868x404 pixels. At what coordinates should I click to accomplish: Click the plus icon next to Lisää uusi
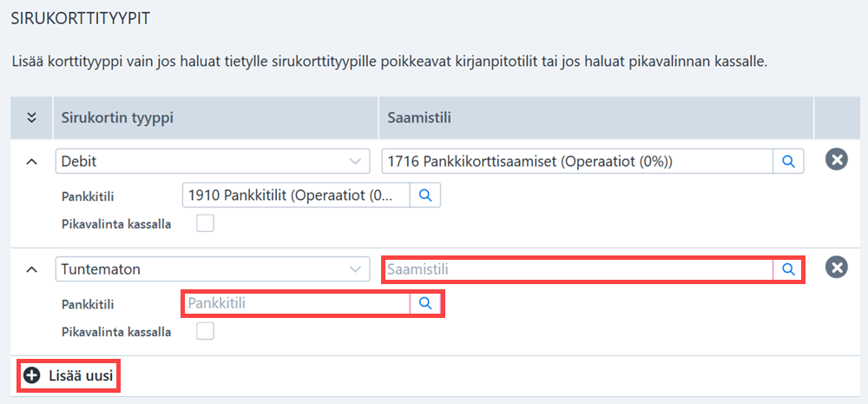tap(32, 375)
